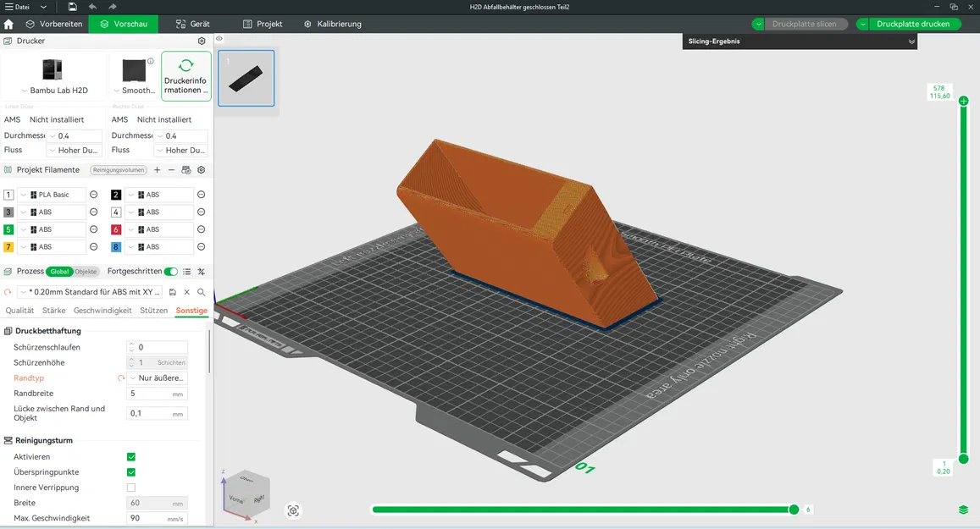Open the layers icon at the bottom right
Screen dimensions: 980x529
963,510
